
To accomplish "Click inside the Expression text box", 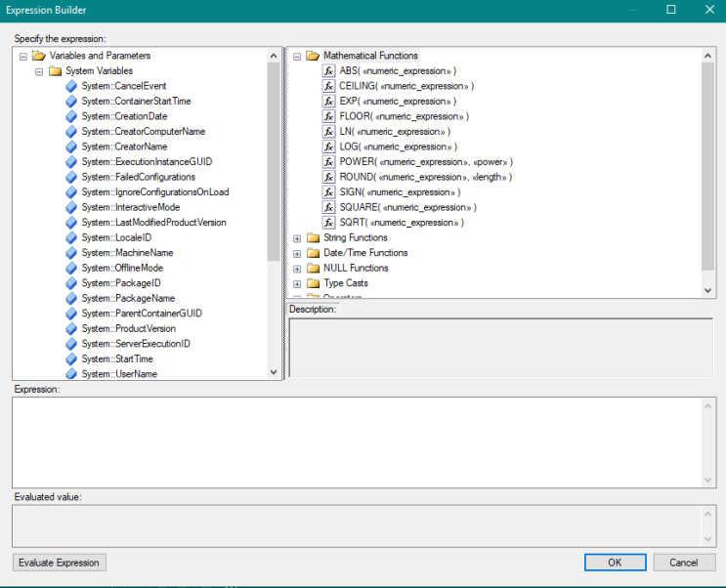I will [x=357, y=442].
